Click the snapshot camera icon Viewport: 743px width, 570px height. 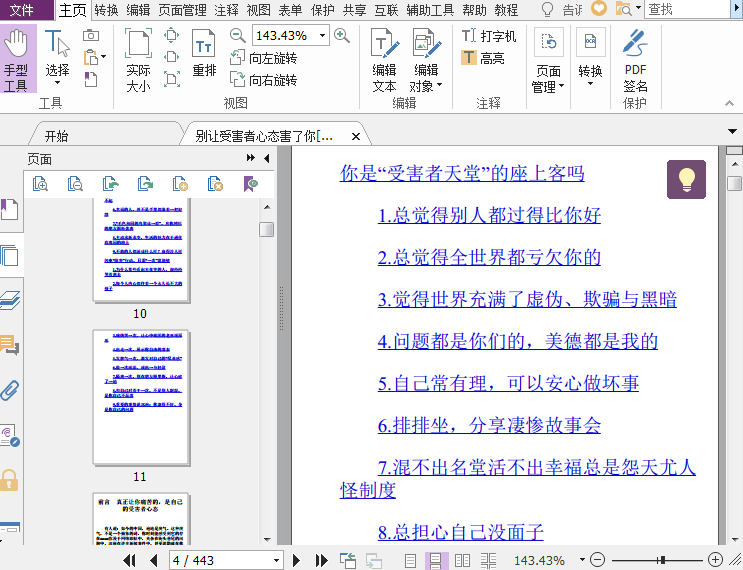click(91, 36)
